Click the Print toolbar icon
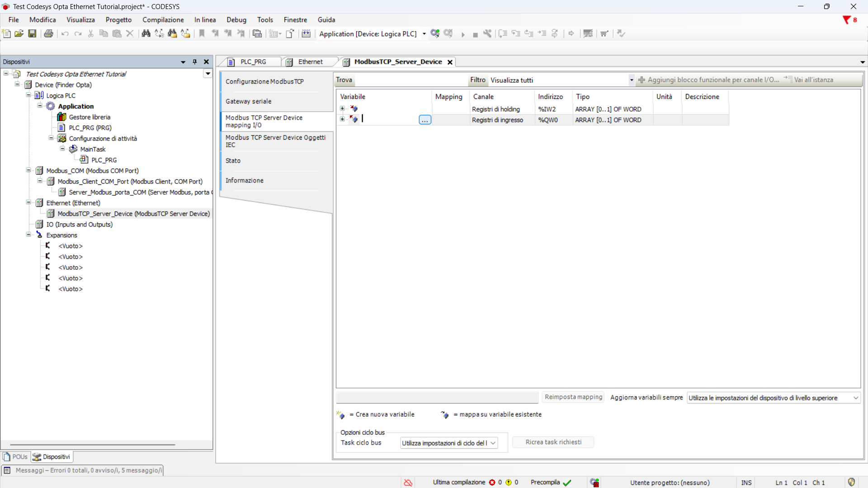The height and width of the screenshot is (488, 868). point(48,33)
